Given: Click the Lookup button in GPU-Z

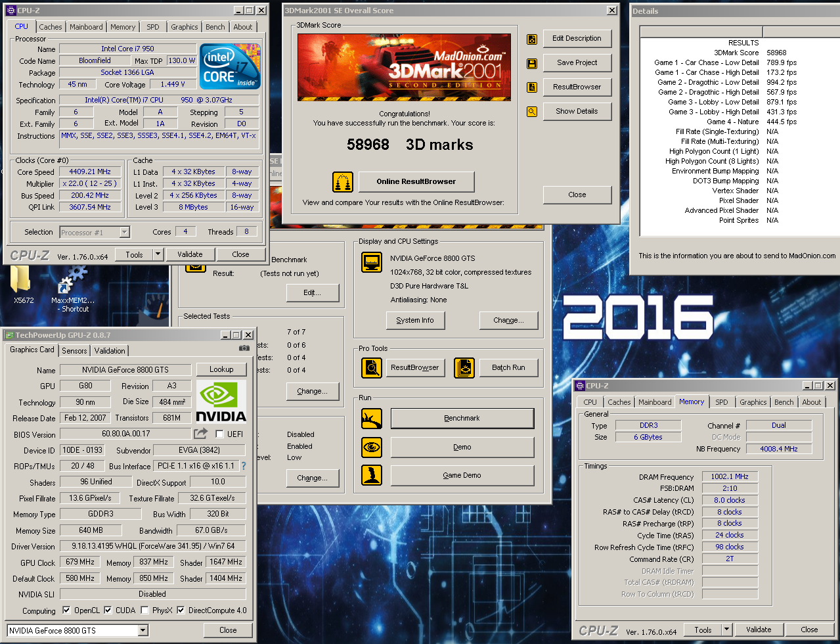Looking at the screenshot, I should 221,370.
